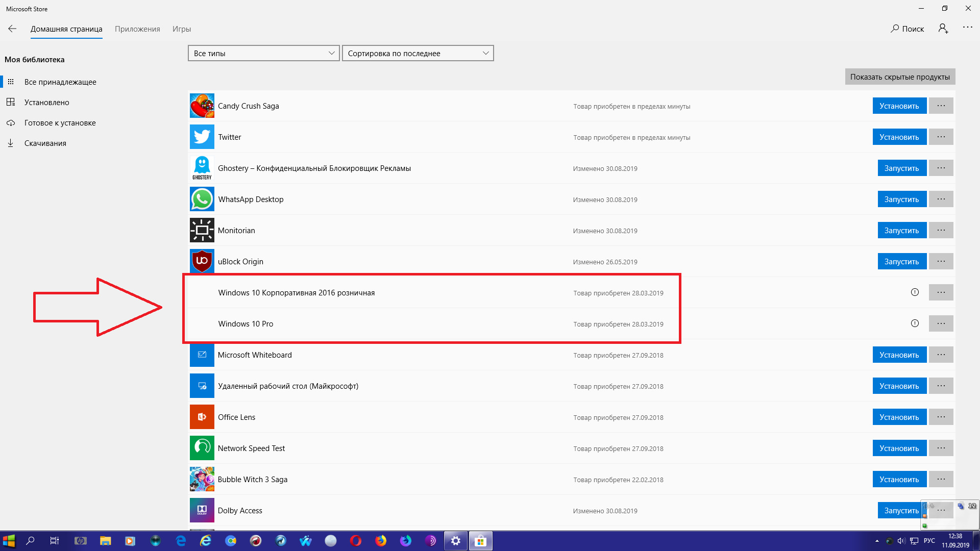Open taskbar search magnifier
980x551 pixels.
pyautogui.click(x=31, y=541)
